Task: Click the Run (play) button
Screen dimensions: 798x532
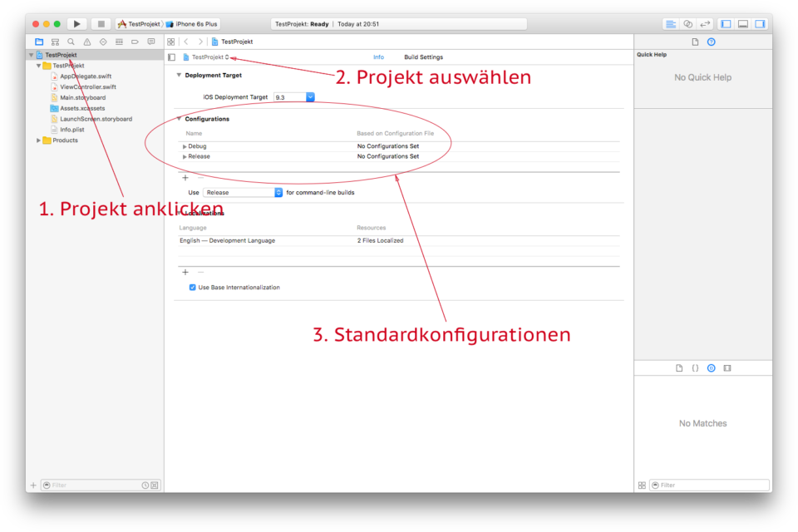Action: 76,24
